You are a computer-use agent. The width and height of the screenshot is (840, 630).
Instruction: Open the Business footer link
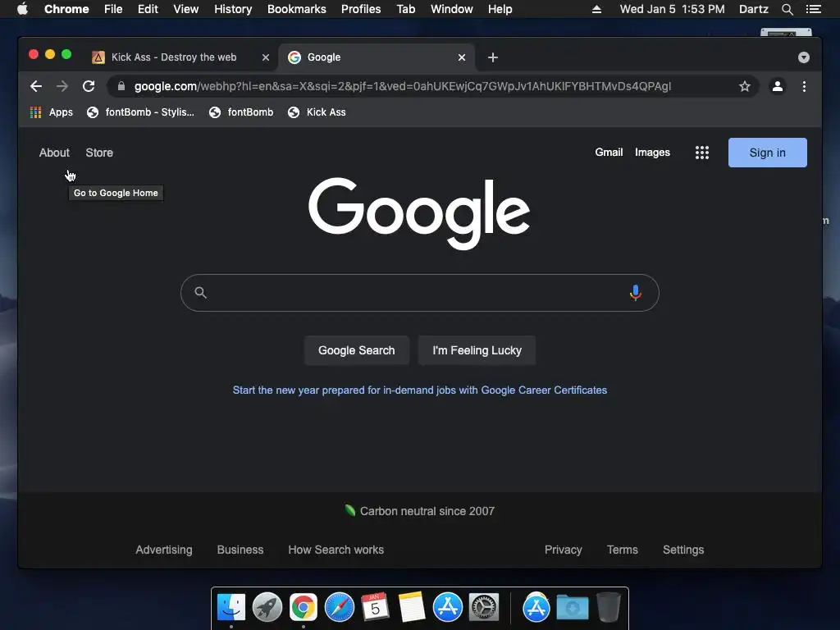240,550
